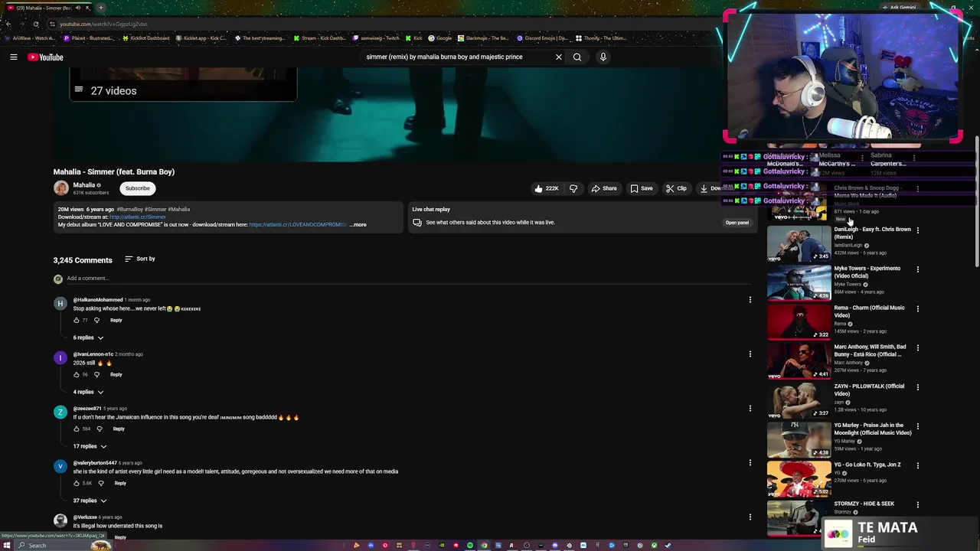Reload the page with the browser refresh button
This screenshot has width=980, height=551.
(36, 24)
